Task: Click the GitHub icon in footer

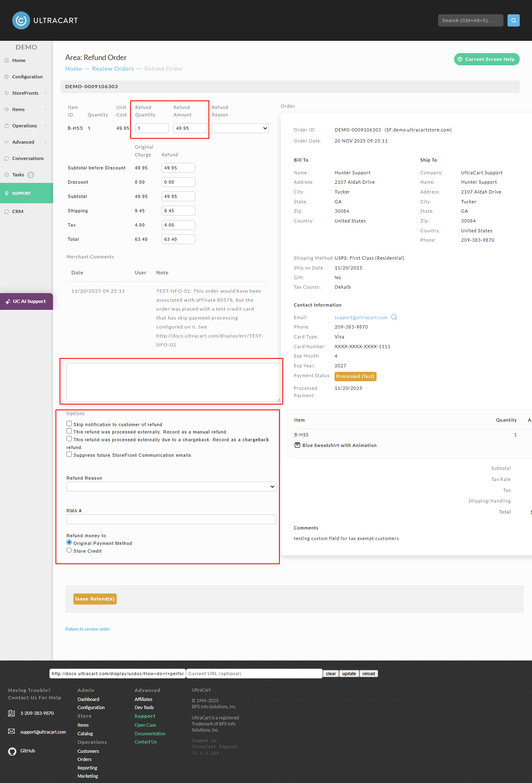Action: [x=12, y=751]
